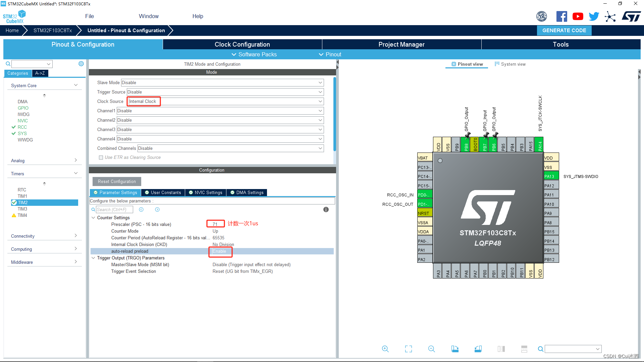This screenshot has width=644, height=362.
Task: Open the User Constants tab
Action: click(163, 192)
